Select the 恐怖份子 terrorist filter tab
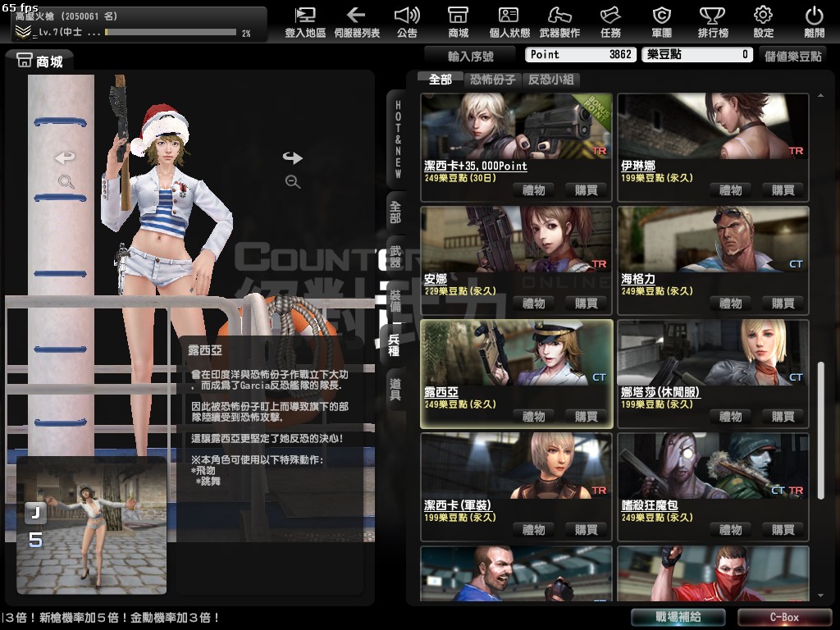The width and height of the screenshot is (840, 630). [493, 80]
